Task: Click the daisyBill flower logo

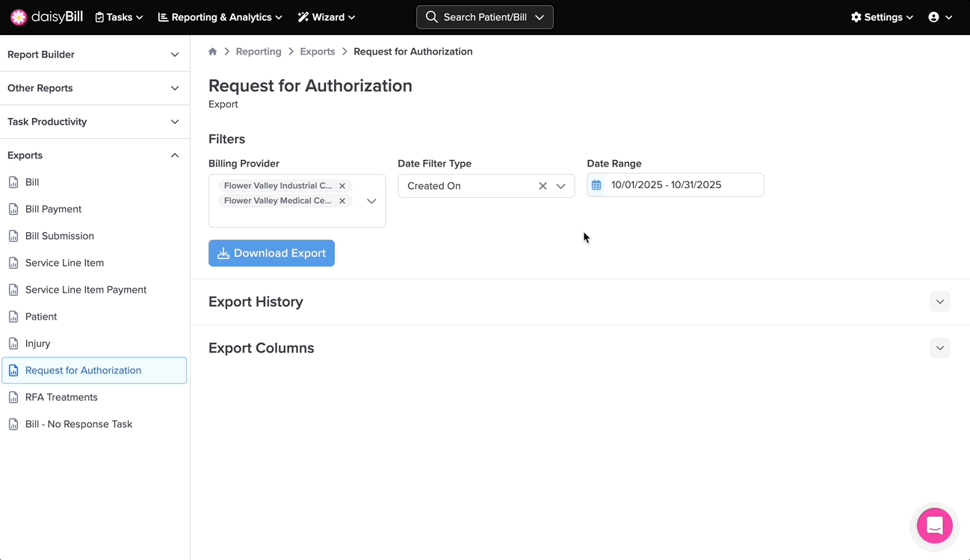Action: (19, 17)
